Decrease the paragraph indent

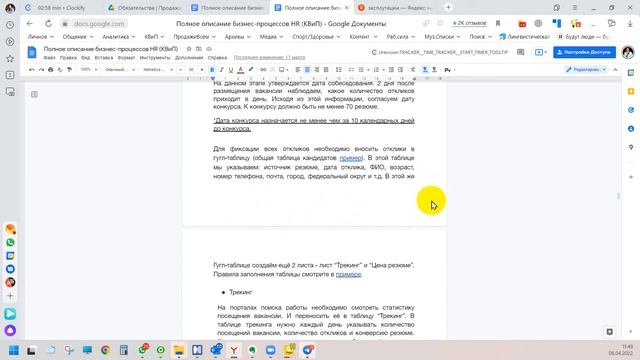[391, 70]
